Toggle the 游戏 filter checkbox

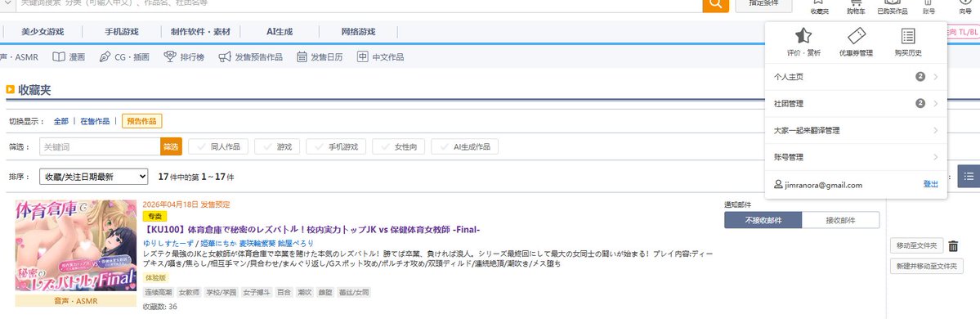tap(277, 146)
